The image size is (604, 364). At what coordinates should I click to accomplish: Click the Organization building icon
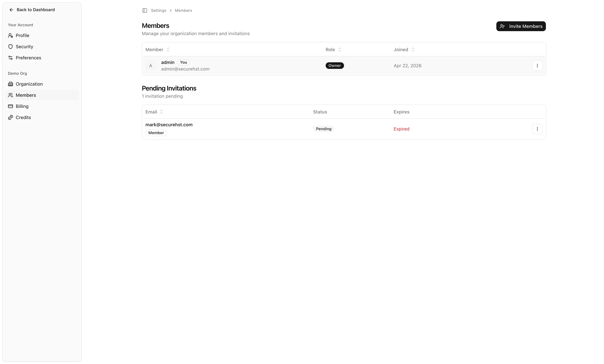click(10, 84)
